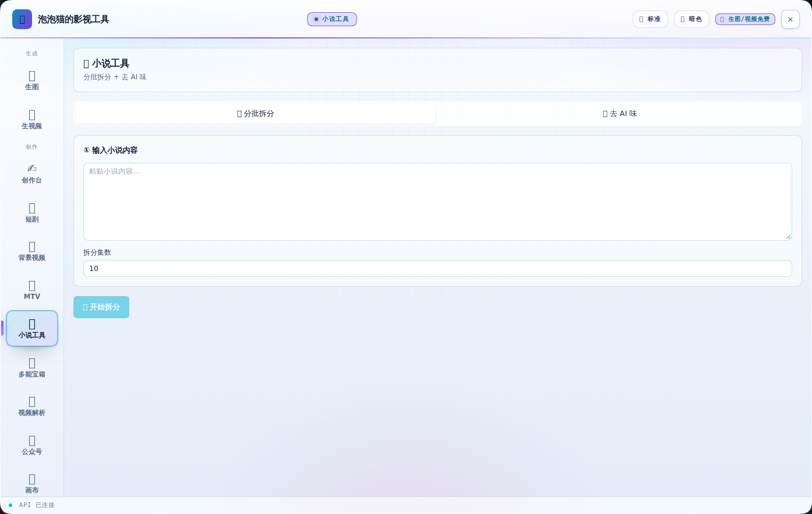This screenshot has height=514, width=812.
Task: Click the ① 输入小说内容 label
Action: click(111, 150)
